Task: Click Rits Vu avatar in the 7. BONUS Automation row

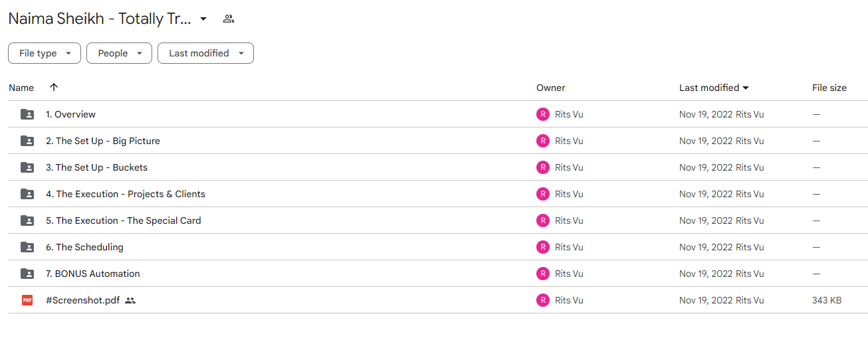Action: [543, 274]
